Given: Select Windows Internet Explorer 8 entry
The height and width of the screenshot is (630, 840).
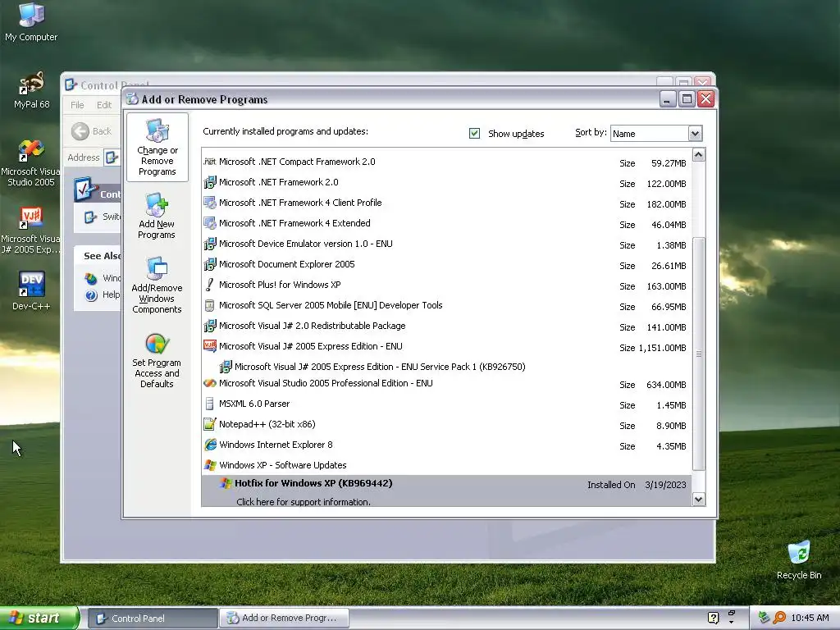Looking at the screenshot, I should [x=447, y=445].
